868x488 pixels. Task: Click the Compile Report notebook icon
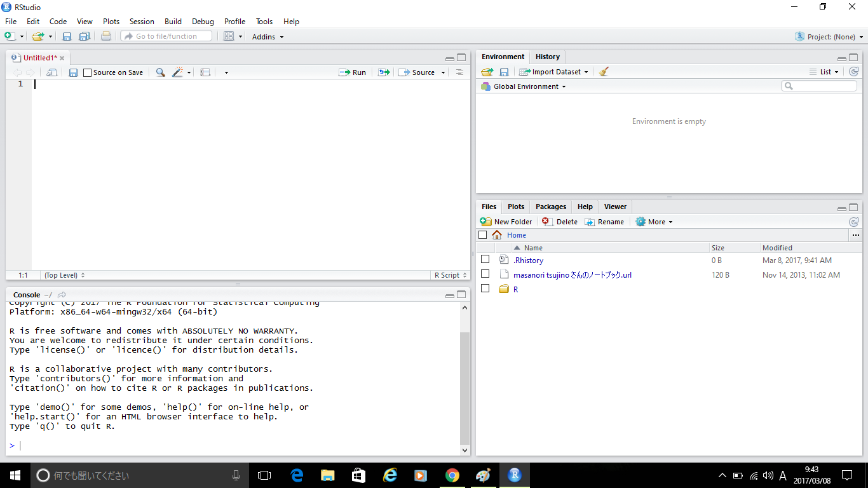click(x=205, y=72)
